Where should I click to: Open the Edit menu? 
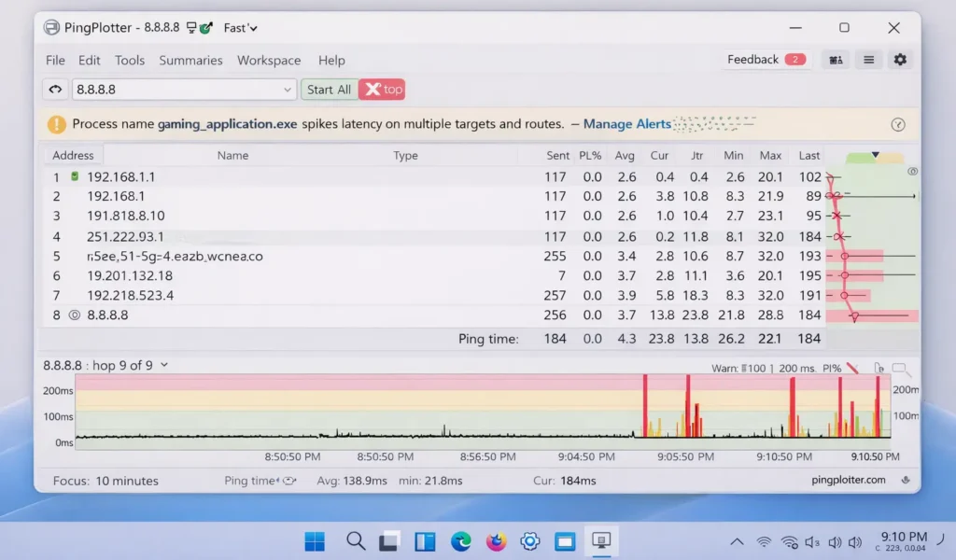pos(89,61)
